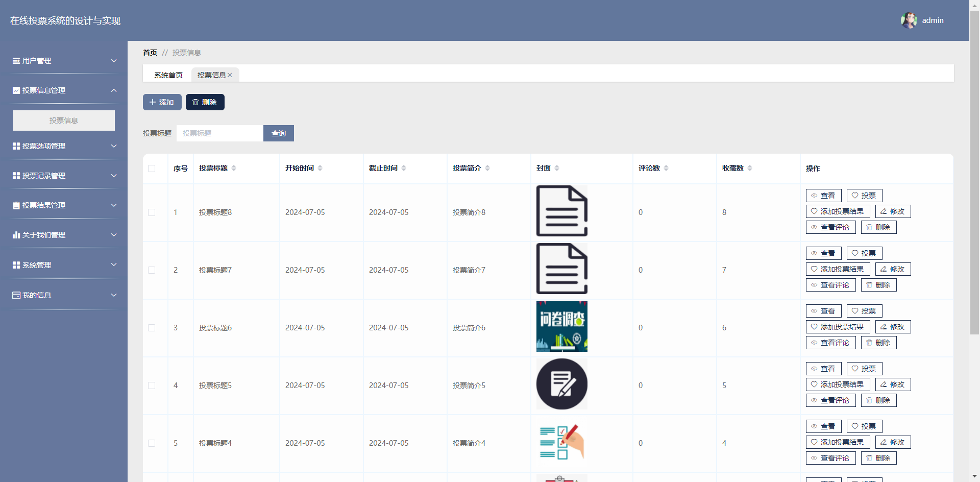Click the 用户管理 sidebar icon
Viewport: 980px width, 482px height.
point(16,61)
